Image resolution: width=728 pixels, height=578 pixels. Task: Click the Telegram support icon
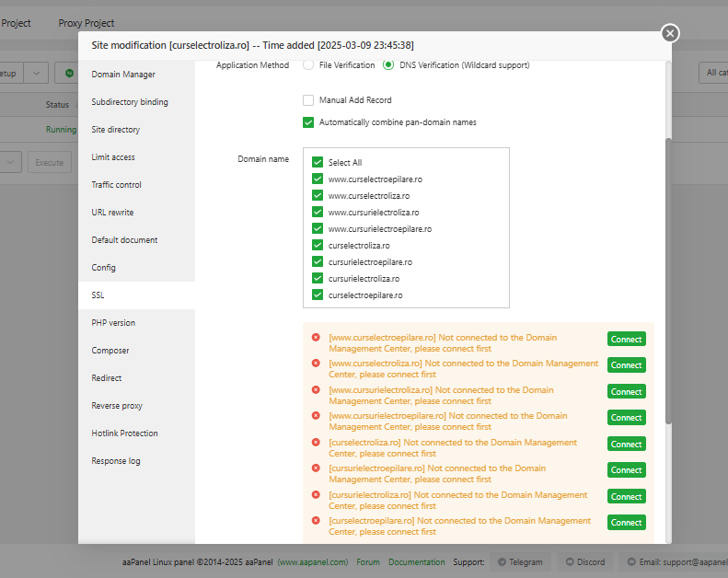(502, 561)
